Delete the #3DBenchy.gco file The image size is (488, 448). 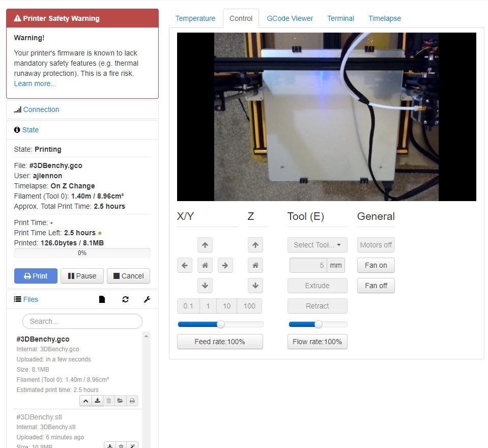(108, 401)
